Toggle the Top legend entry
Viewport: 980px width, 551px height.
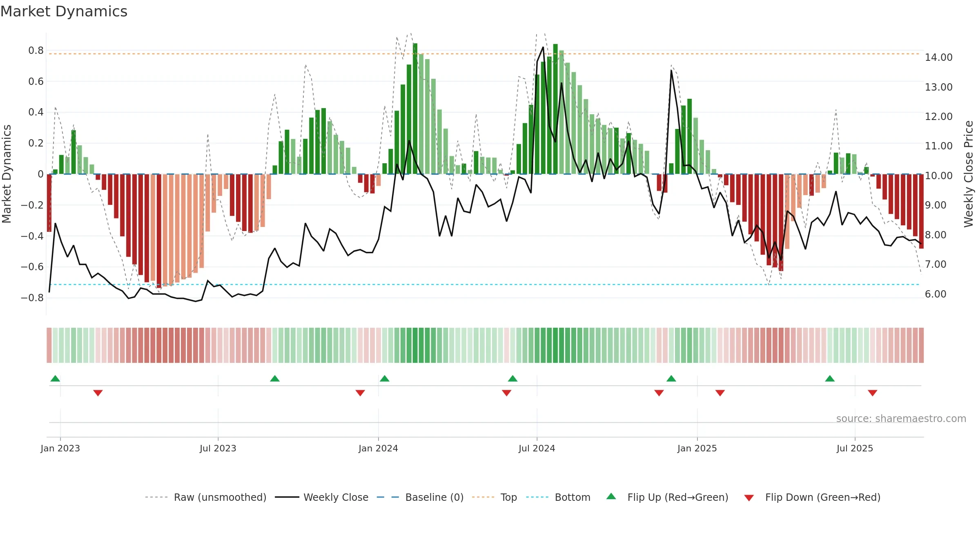(x=494, y=497)
